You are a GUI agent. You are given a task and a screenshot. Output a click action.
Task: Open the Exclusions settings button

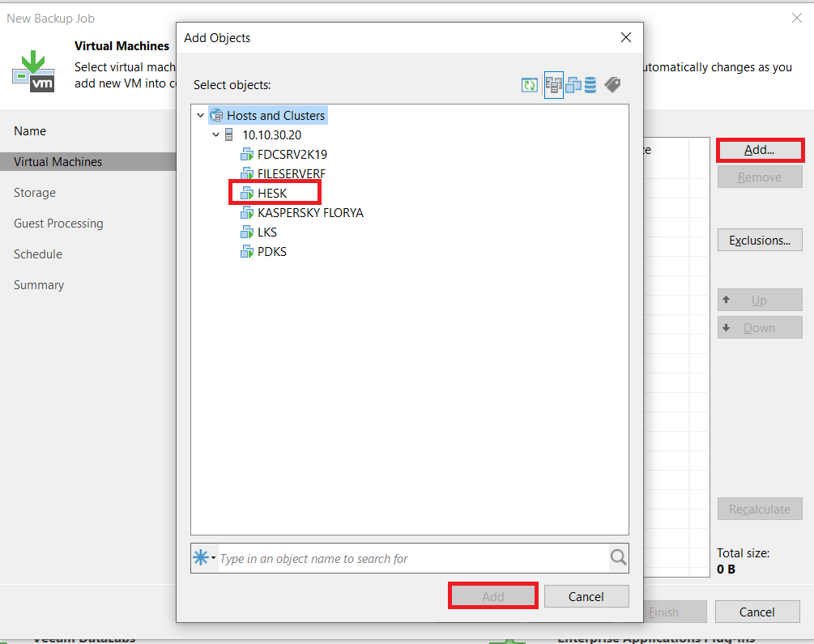click(759, 241)
